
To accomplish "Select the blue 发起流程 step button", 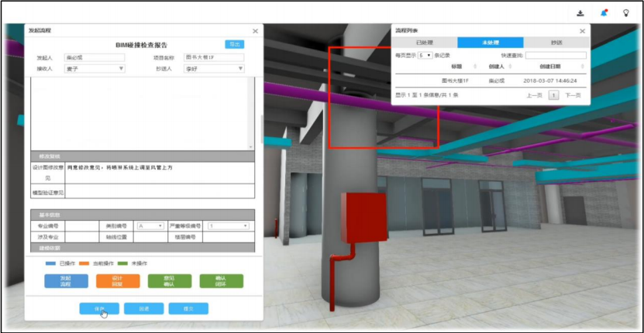I will coord(66,281).
